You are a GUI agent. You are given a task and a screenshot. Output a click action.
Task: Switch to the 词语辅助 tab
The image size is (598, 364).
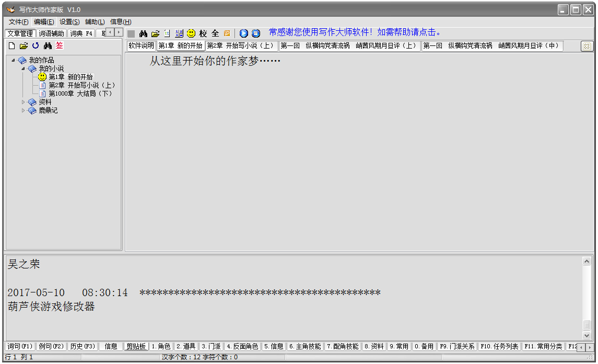point(52,33)
